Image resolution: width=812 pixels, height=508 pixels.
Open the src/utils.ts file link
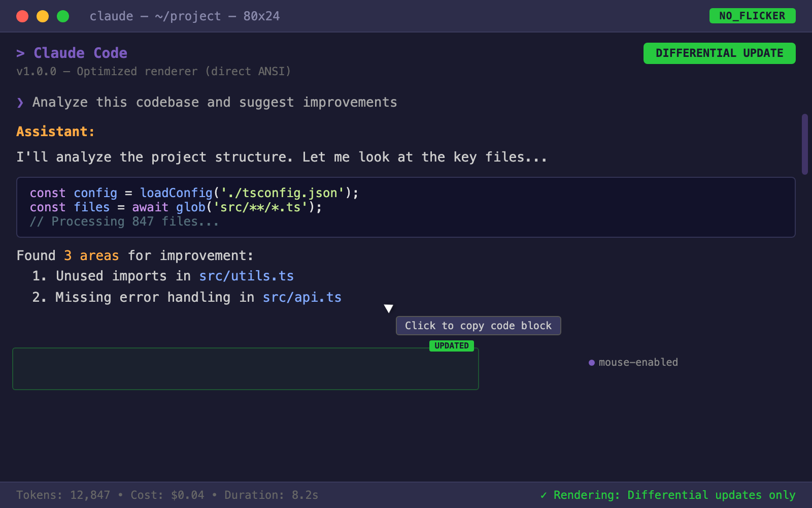(x=246, y=276)
